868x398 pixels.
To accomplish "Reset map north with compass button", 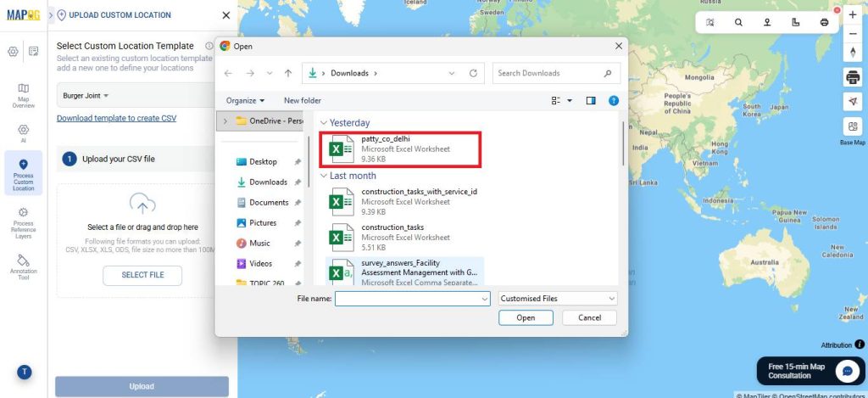I will pyautogui.click(x=853, y=52).
